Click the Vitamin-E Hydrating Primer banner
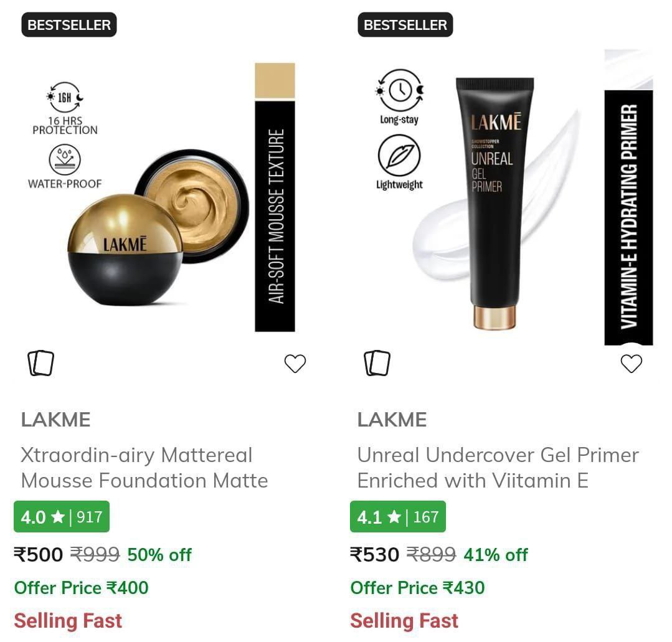Image resolution: width=672 pixels, height=642 pixels. point(628,217)
